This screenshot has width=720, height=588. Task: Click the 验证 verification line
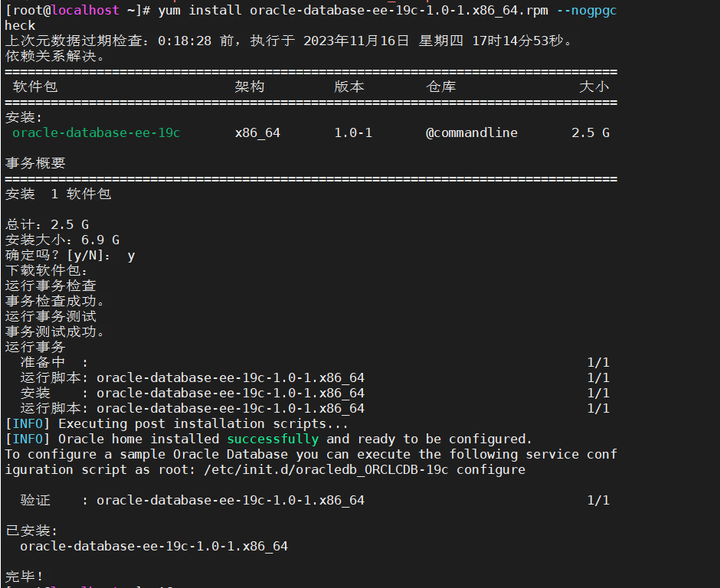315,500
